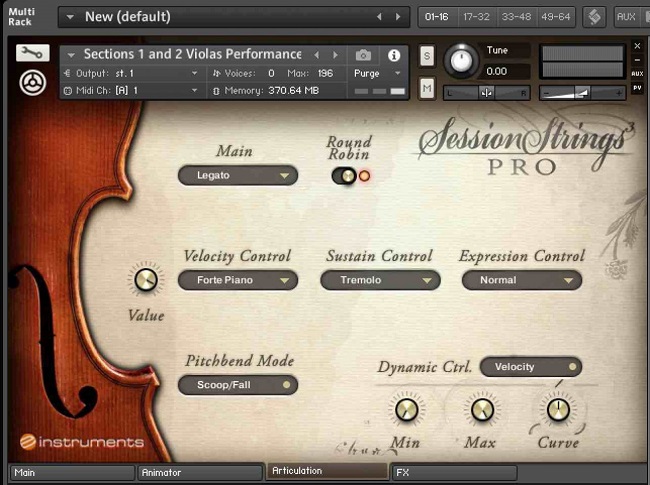Go to previous multi rack preset
The width and height of the screenshot is (650, 485).
[379, 17]
